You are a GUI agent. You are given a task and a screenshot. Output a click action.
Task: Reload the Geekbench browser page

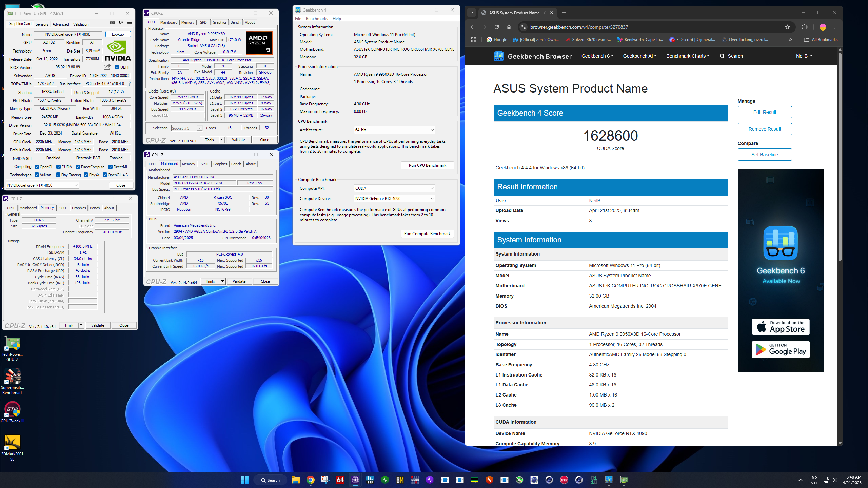(x=497, y=27)
